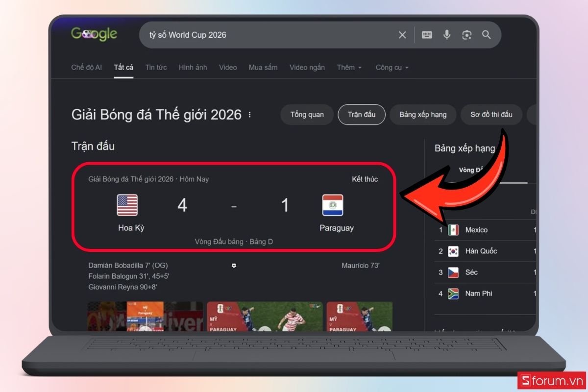Click the South Africa flag in standings
The image size is (588, 392).
coord(453,294)
